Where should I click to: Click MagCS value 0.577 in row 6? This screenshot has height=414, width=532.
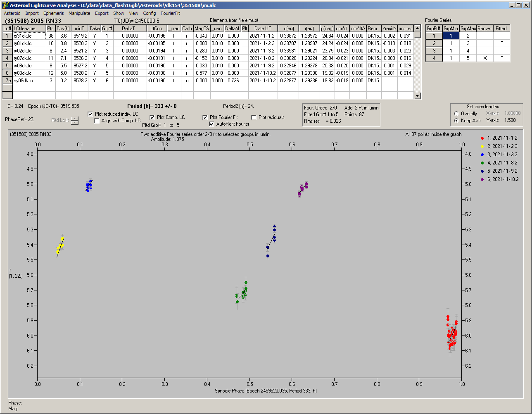coord(202,73)
